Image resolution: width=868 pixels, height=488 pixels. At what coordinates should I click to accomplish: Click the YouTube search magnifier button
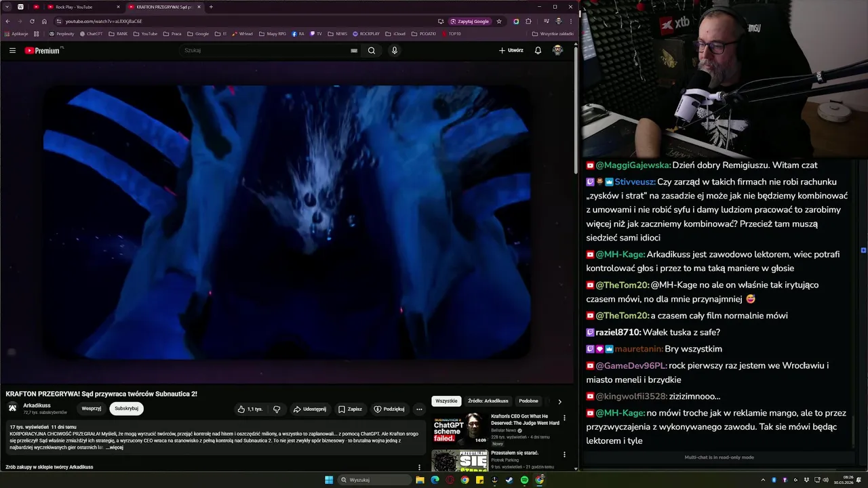(x=372, y=50)
